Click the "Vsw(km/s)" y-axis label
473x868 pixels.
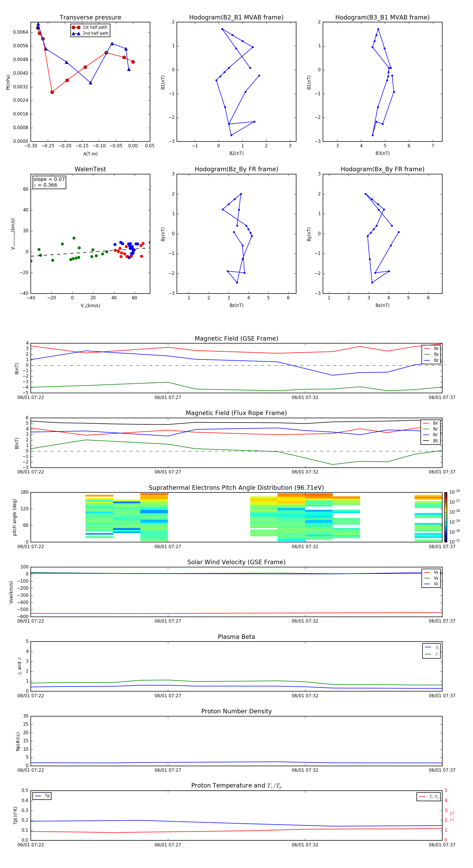pyautogui.click(x=11, y=592)
